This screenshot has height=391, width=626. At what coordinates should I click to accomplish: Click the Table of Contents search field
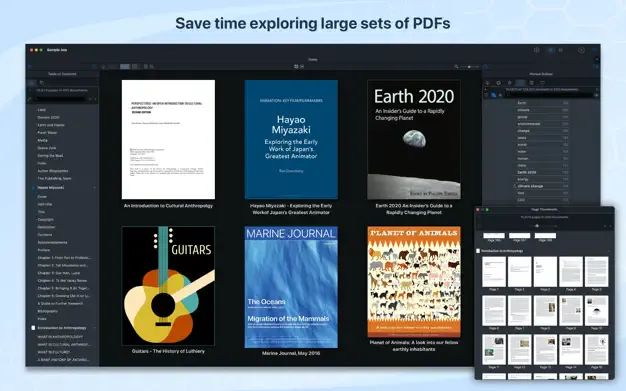[x=60, y=99]
